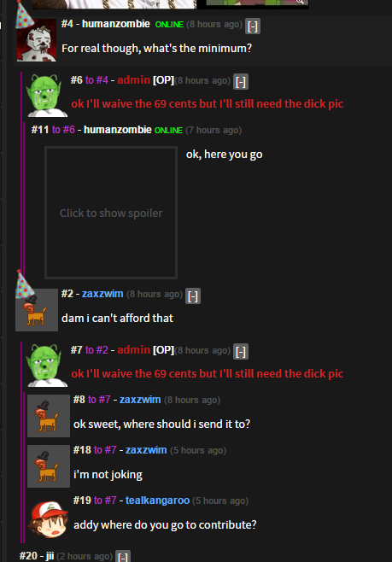Screen dimensions: 392x562
Task: Collapse admin's reply #6 using [-]
Action: click(241, 82)
